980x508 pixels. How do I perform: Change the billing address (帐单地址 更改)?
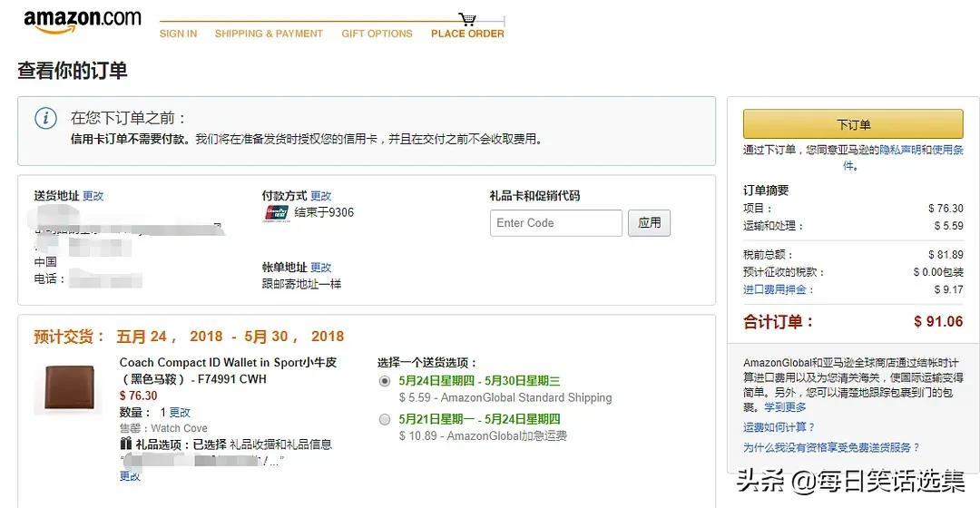point(321,268)
